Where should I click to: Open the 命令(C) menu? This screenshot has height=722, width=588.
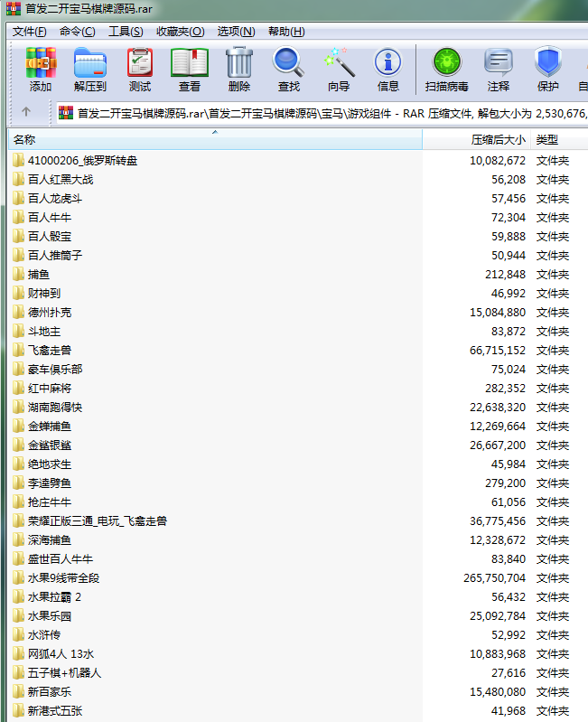tap(78, 32)
